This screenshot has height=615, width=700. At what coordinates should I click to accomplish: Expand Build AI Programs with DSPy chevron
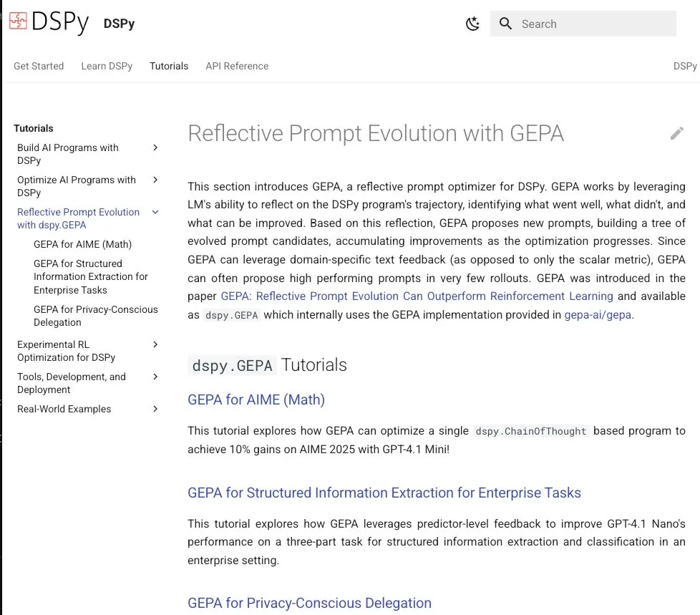click(x=155, y=148)
